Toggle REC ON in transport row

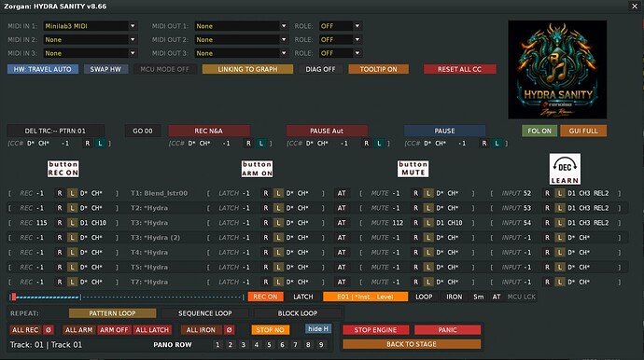(x=265, y=297)
